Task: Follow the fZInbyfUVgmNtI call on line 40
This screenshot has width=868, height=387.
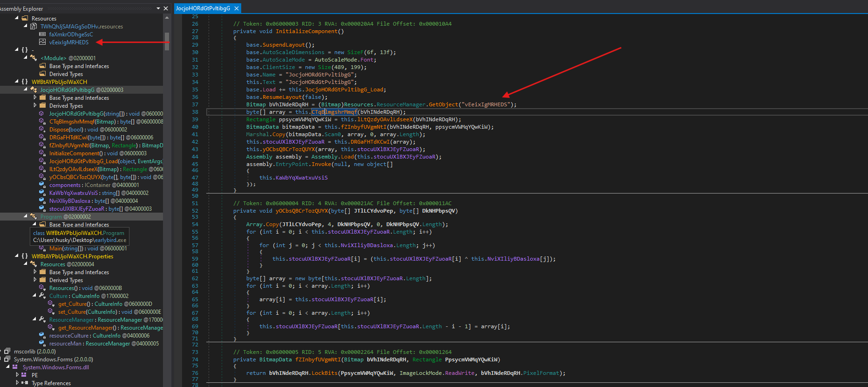Action: 363,127
